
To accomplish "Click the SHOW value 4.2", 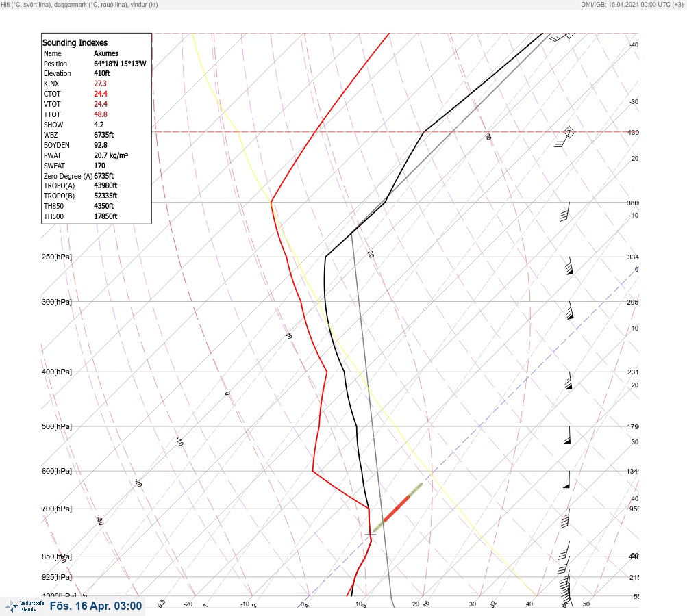I will point(99,125).
